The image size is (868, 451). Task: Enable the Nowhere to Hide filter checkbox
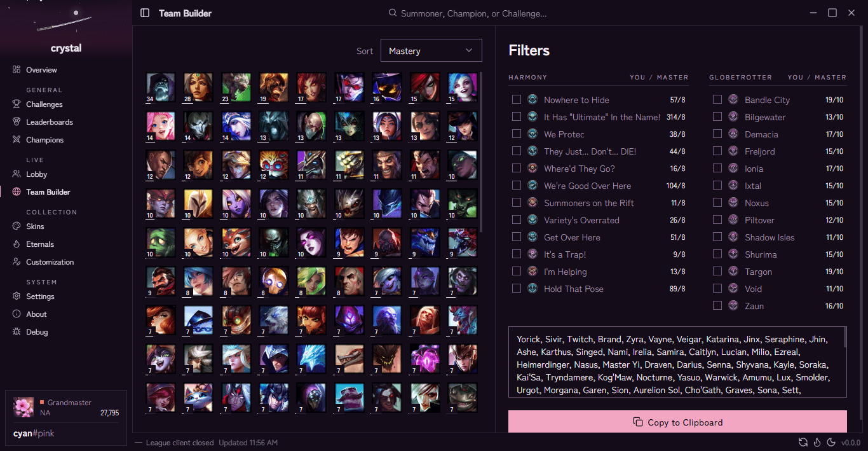pyautogui.click(x=517, y=100)
